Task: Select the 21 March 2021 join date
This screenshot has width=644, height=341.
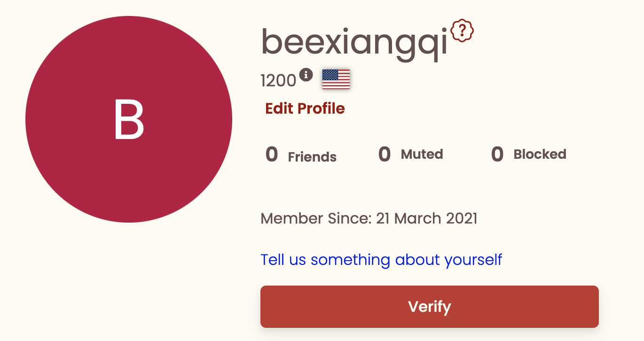Action: tap(427, 218)
